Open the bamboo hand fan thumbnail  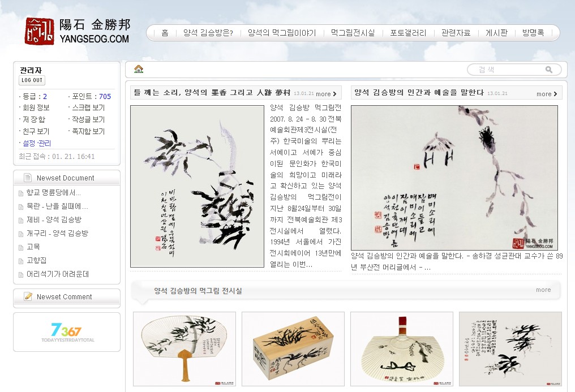pyautogui.click(x=184, y=349)
